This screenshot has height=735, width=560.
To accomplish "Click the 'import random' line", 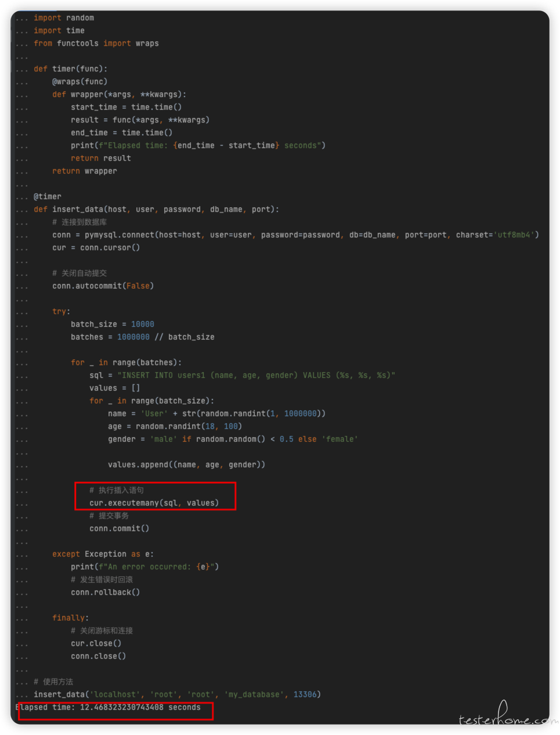I will (64, 18).
